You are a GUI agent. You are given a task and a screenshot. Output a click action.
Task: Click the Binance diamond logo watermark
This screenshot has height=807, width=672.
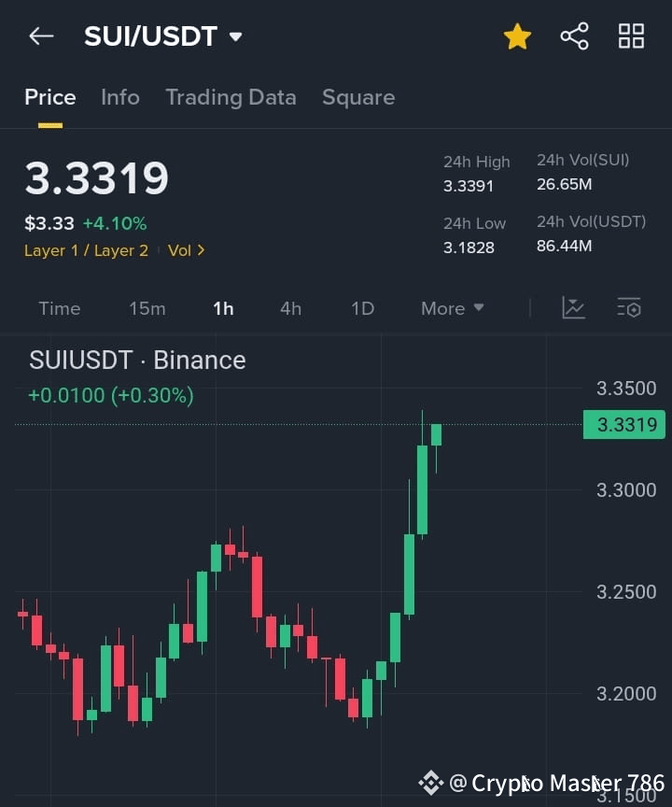[431, 783]
